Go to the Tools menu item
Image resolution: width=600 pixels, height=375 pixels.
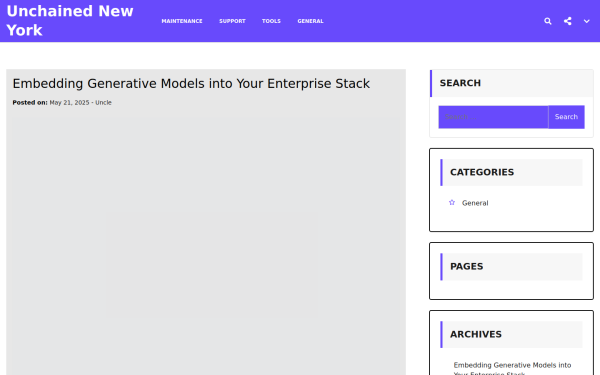(x=271, y=21)
